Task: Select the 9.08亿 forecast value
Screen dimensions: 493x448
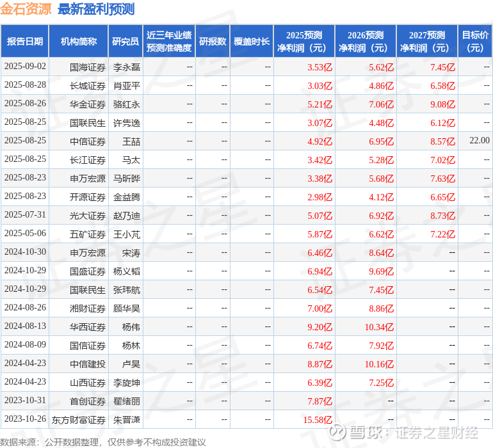Action: coord(442,104)
